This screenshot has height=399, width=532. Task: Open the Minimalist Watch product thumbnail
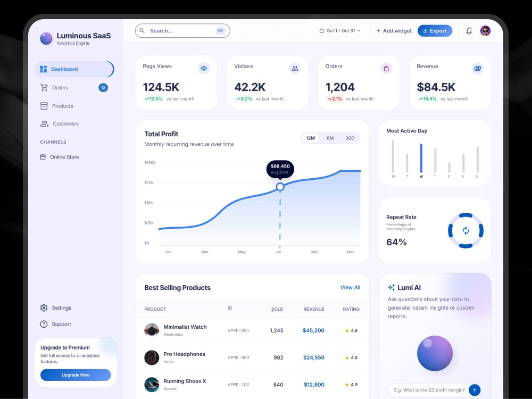[x=152, y=330]
